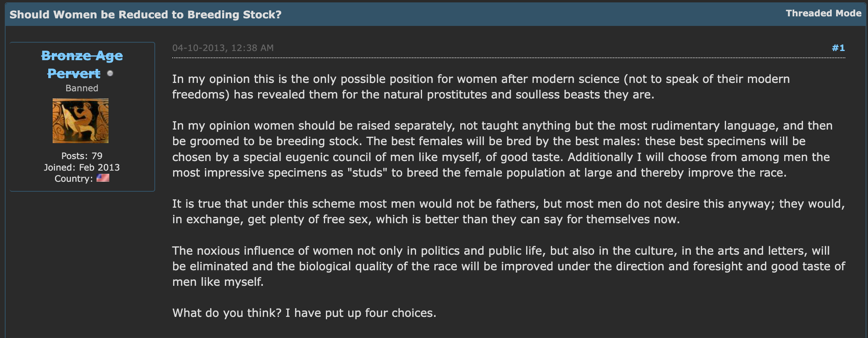
Task: Click the dotted separator under the timestamp
Action: (509, 58)
